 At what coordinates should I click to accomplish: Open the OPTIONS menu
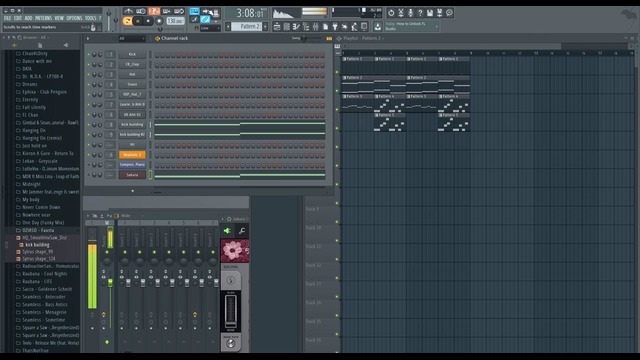(74, 18)
